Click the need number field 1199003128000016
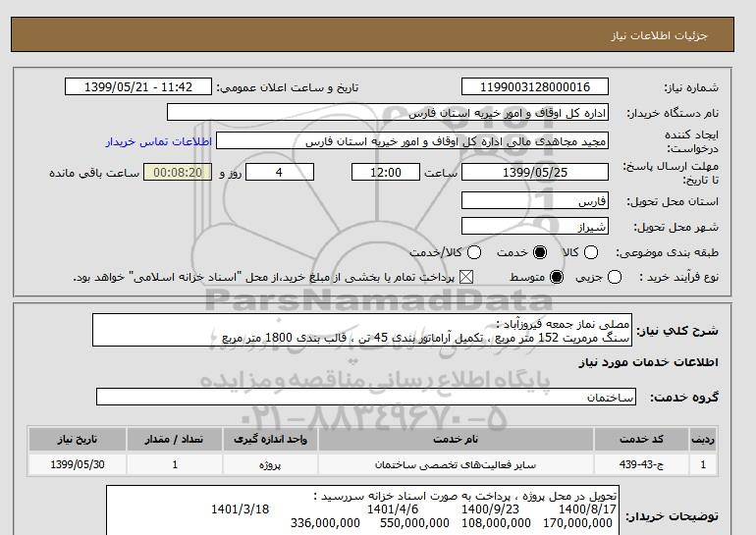Image resolution: width=756 pixels, height=535 pixels. pos(535,87)
